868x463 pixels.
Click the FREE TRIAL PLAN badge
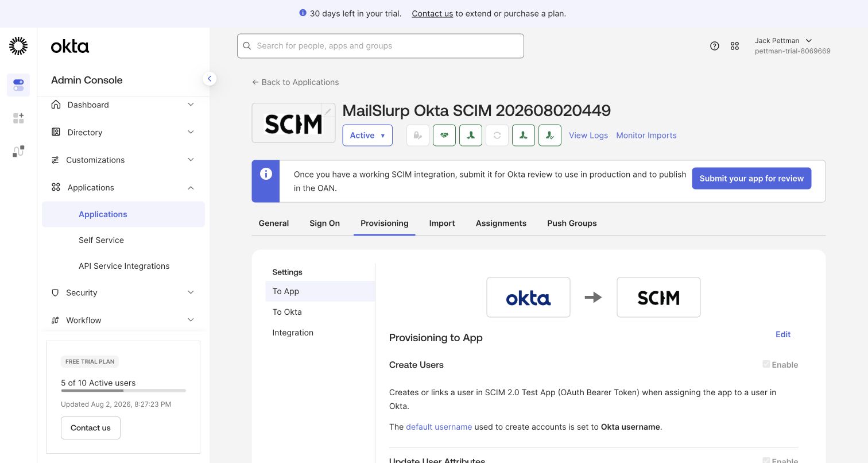[x=90, y=362]
